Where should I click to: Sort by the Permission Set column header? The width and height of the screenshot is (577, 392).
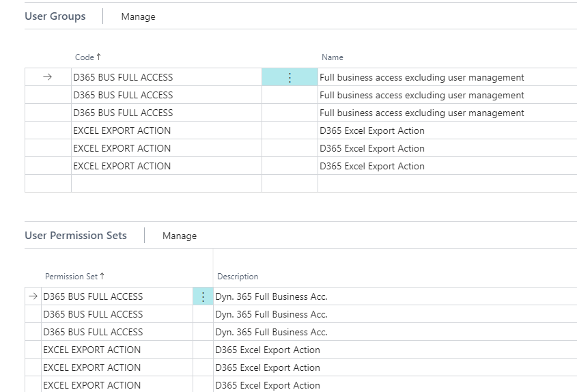(73, 277)
